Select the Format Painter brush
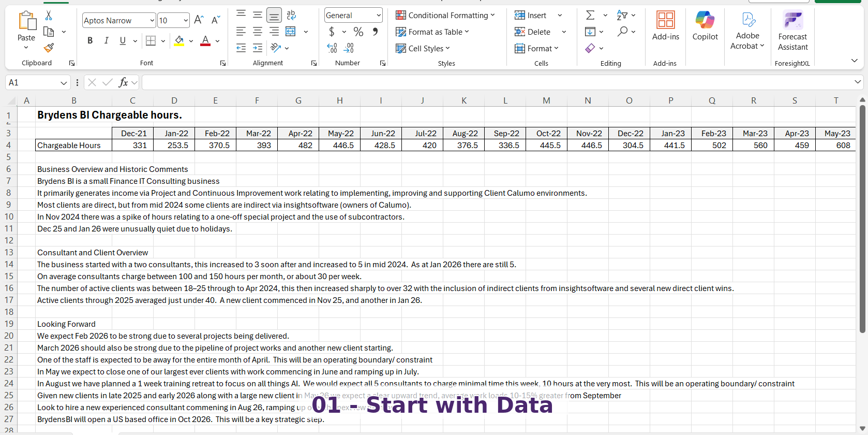This screenshot has height=435, width=868. 49,48
